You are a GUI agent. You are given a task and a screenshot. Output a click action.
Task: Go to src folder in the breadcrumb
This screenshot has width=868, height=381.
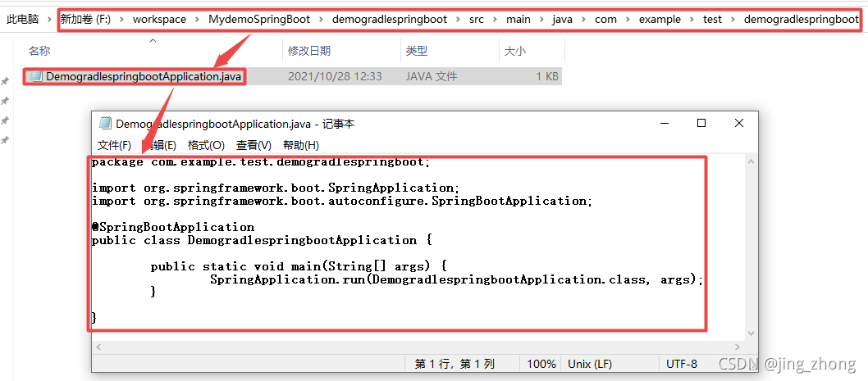coord(476,20)
